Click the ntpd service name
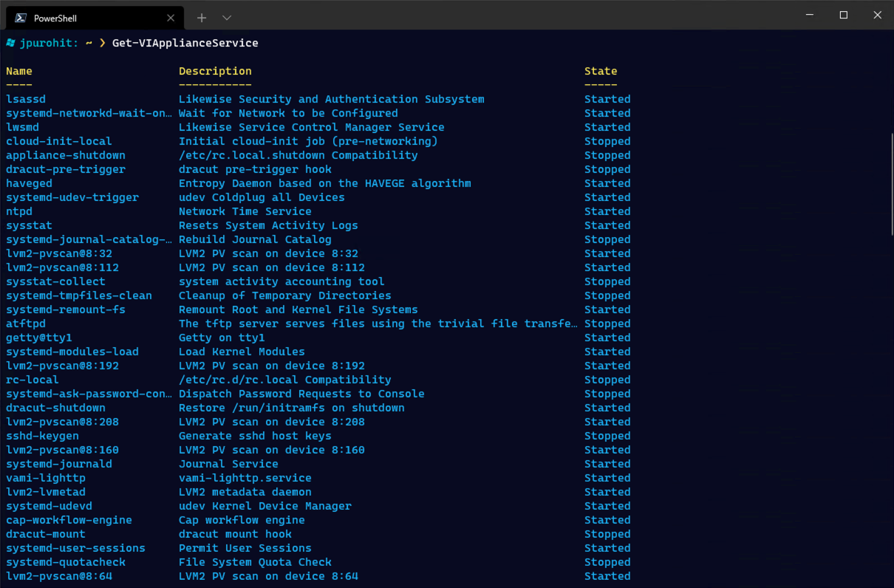The height and width of the screenshot is (588, 894). click(19, 211)
